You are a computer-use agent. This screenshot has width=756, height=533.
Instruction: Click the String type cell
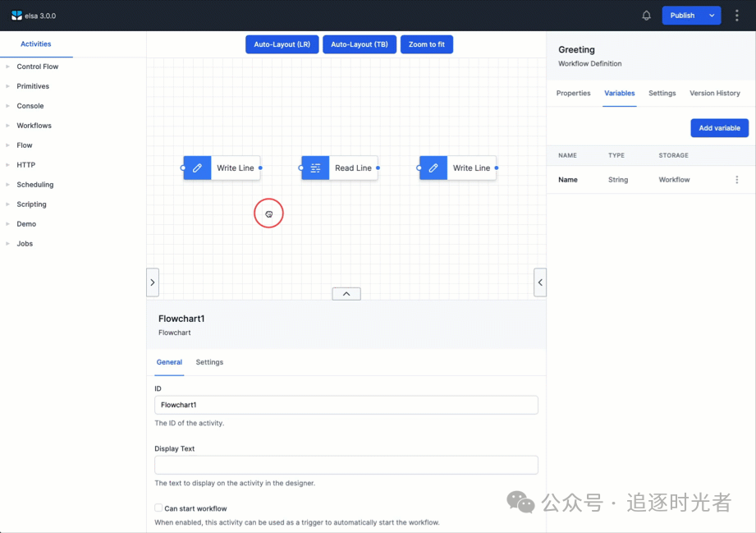(617, 179)
